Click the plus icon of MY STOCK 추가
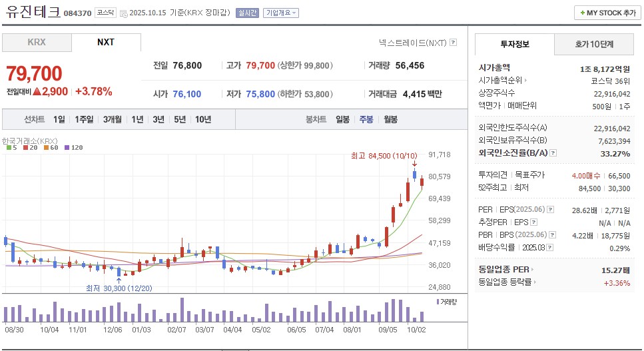 582,13
